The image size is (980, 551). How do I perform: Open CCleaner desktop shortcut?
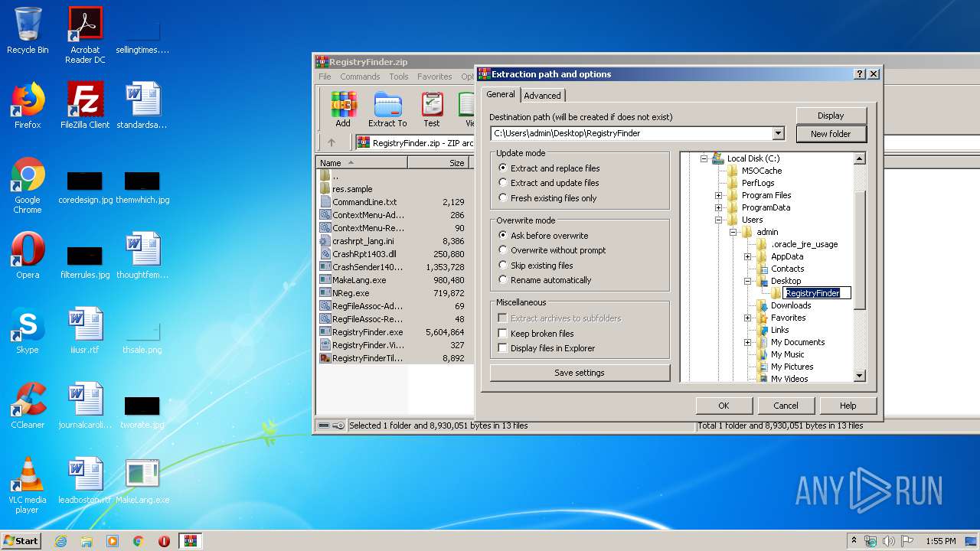(28, 406)
